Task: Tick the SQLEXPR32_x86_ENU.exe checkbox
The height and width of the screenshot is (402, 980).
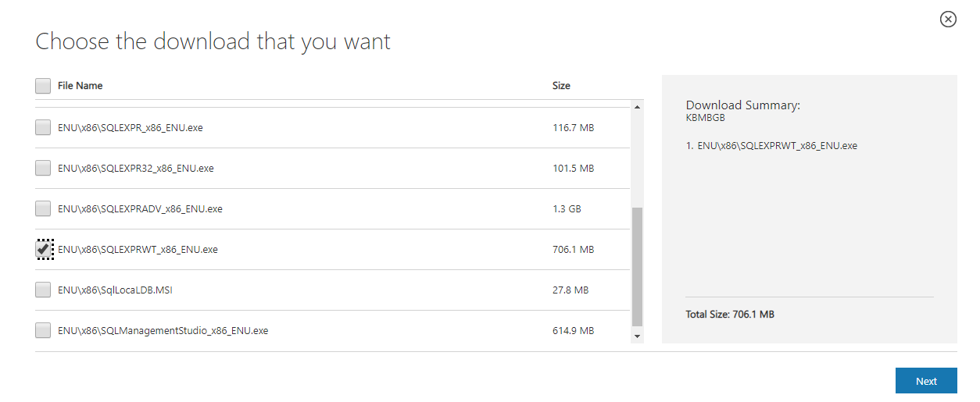Action: tap(43, 168)
